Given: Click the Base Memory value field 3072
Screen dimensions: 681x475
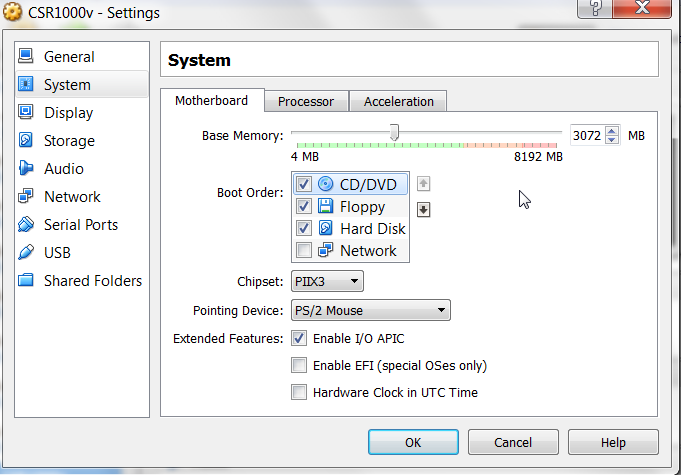Looking at the screenshot, I should pyautogui.click(x=587, y=135).
